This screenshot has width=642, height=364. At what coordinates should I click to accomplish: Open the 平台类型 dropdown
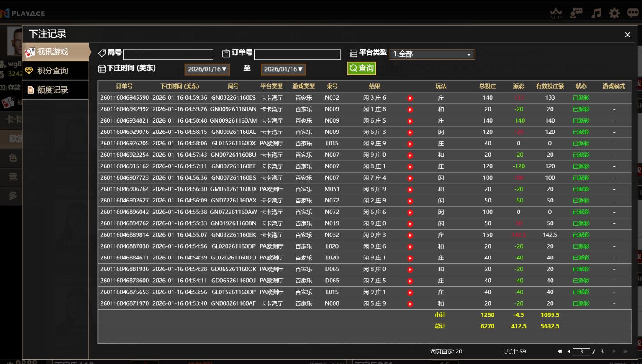click(x=432, y=54)
